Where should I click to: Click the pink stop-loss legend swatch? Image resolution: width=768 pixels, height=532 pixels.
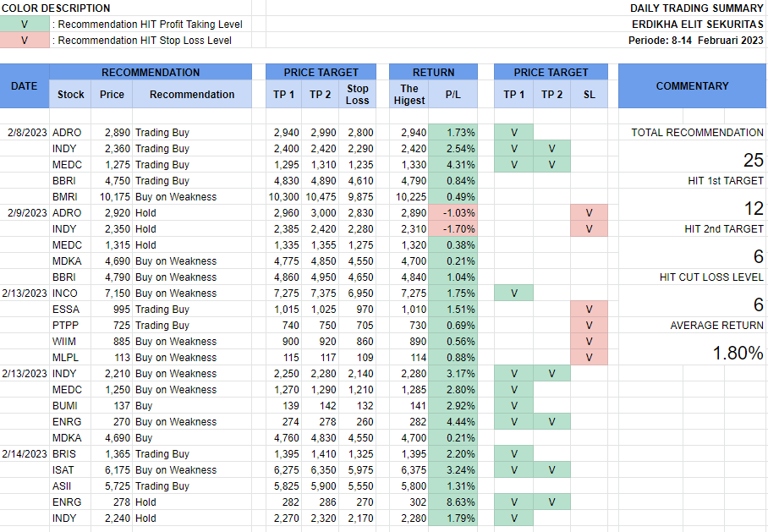pyautogui.click(x=25, y=40)
